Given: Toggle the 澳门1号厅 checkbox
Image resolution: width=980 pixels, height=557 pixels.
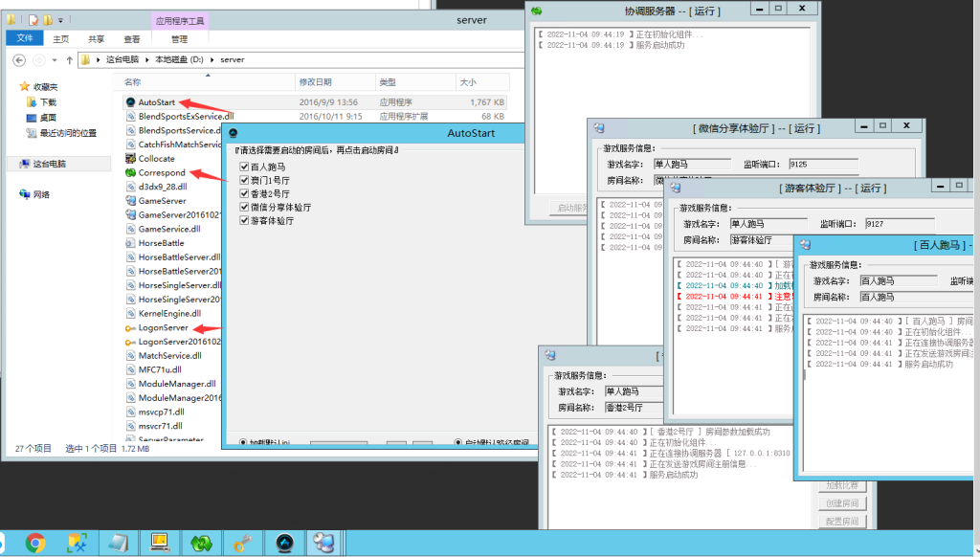Looking at the screenshot, I should tap(244, 180).
